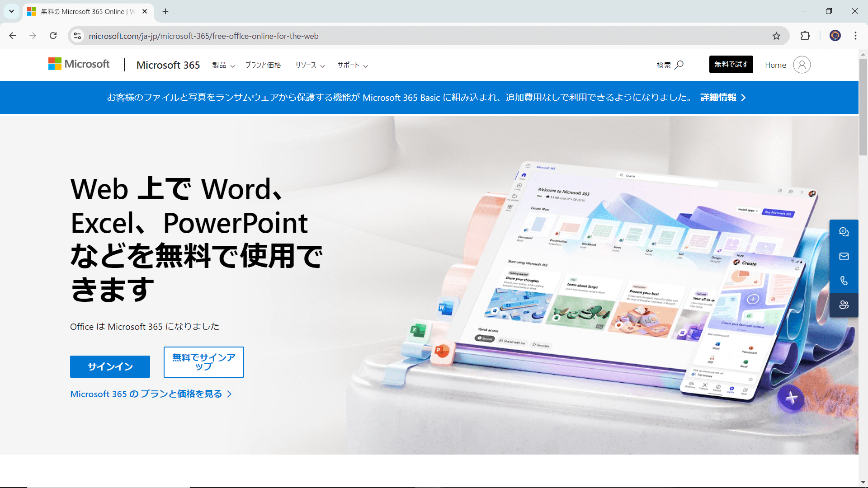
Task: Go back with browser back arrow
Action: point(13,36)
